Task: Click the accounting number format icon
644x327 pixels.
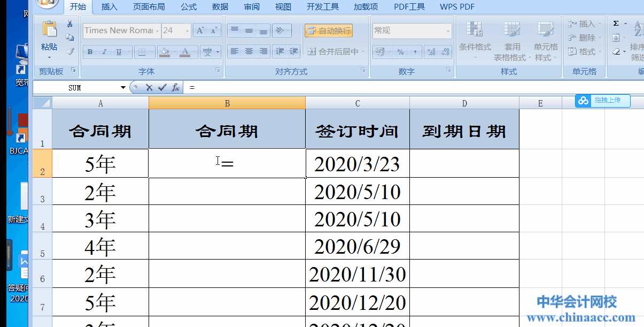Action: [x=380, y=52]
